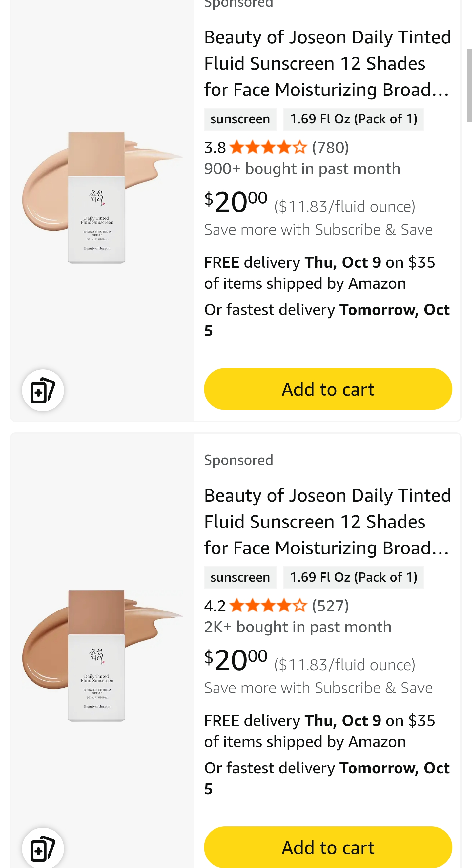This screenshot has height=868, width=472.
Task: Open the 780 reviews count
Action: (x=330, y=148)
